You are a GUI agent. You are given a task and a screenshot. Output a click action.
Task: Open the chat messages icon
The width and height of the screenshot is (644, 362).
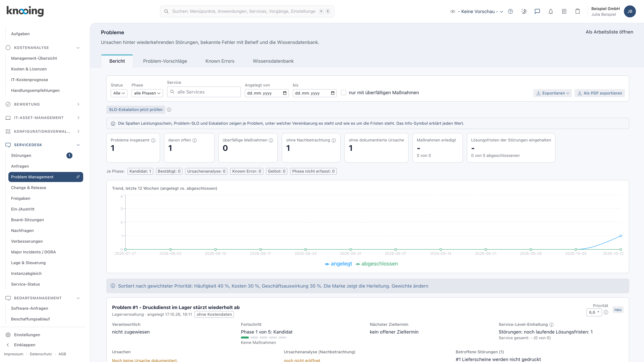click(537, 12)
